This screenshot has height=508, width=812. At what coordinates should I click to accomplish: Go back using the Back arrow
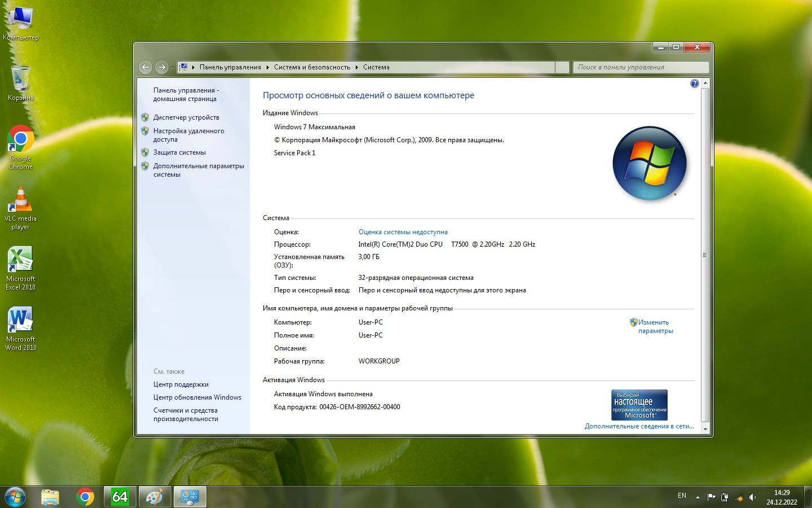click(145, 67)
